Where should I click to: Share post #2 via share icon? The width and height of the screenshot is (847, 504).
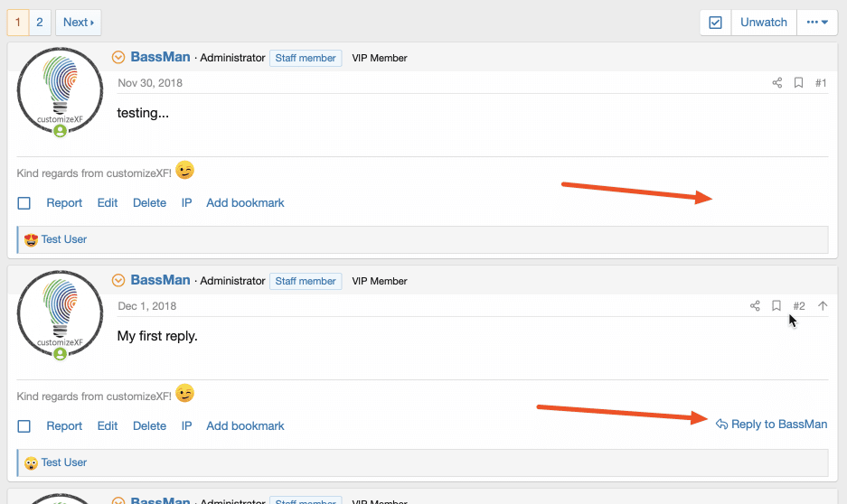coord(755,306)
